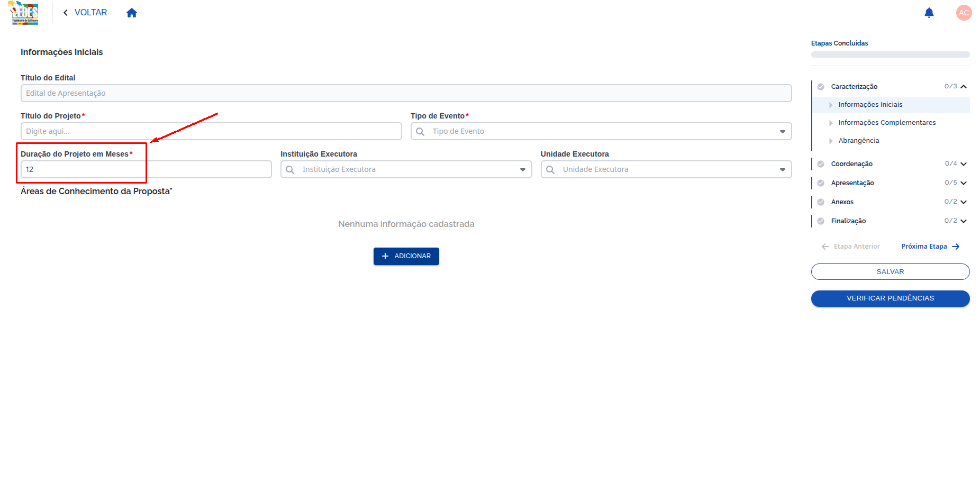This screenshot has height=492, width=980.
Task: Collapse the Caracterização section chevron
Action: [x=964, y=87]
